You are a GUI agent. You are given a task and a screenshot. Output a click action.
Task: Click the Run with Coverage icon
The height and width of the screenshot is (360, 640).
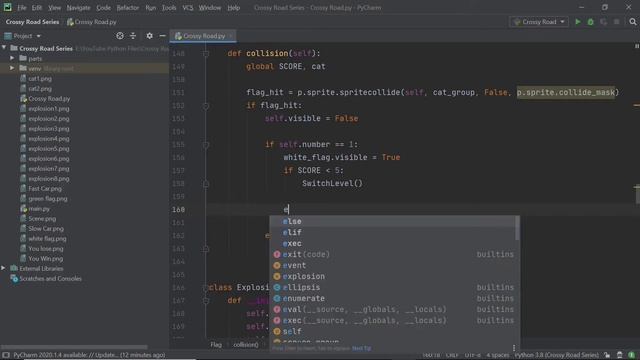click(603, 22)
